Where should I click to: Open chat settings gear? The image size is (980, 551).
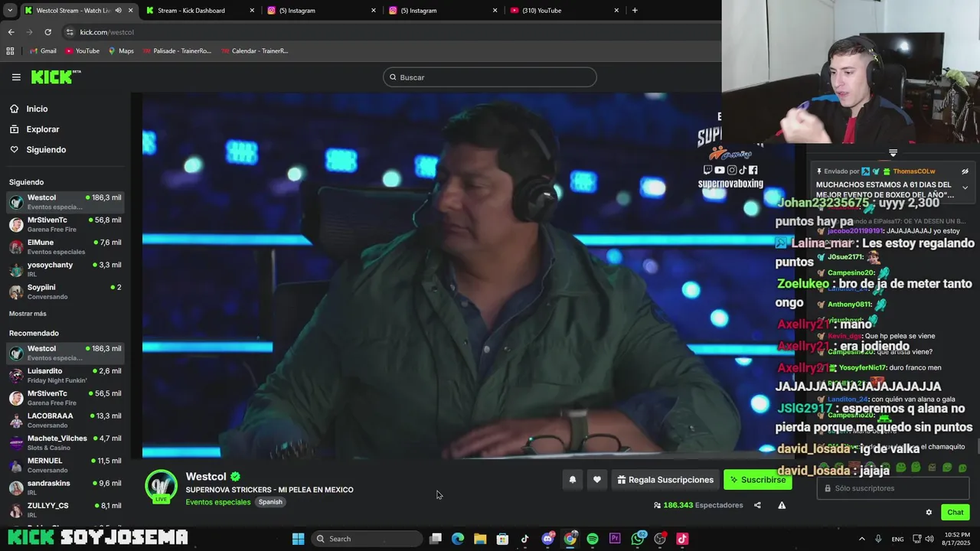pos(929,513)
